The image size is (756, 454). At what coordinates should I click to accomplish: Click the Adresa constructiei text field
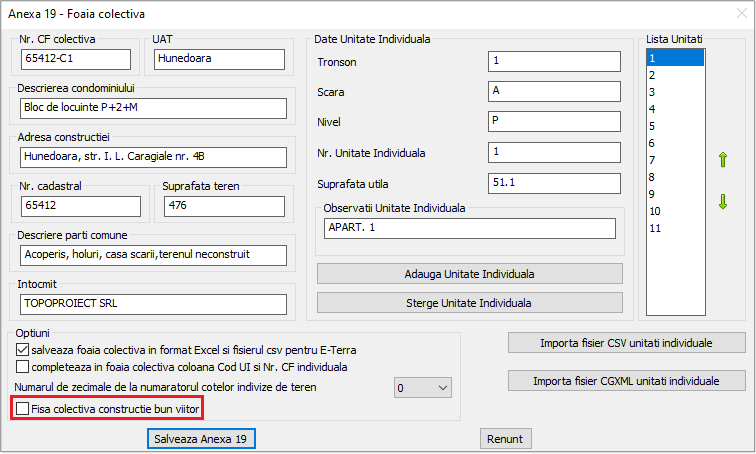(152, 157)
